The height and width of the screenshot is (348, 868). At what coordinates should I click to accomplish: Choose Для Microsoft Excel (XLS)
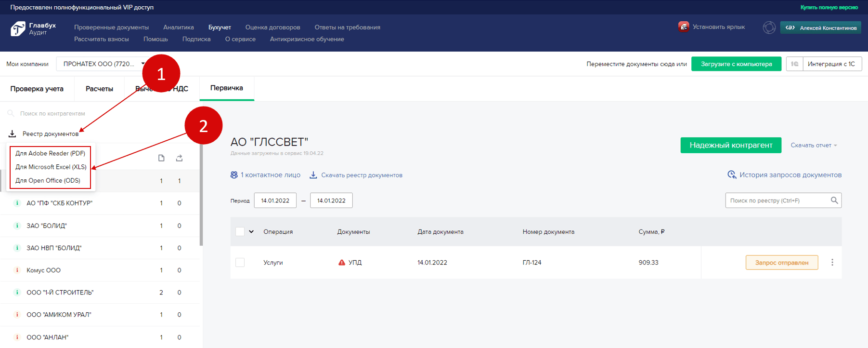point(51,167)
